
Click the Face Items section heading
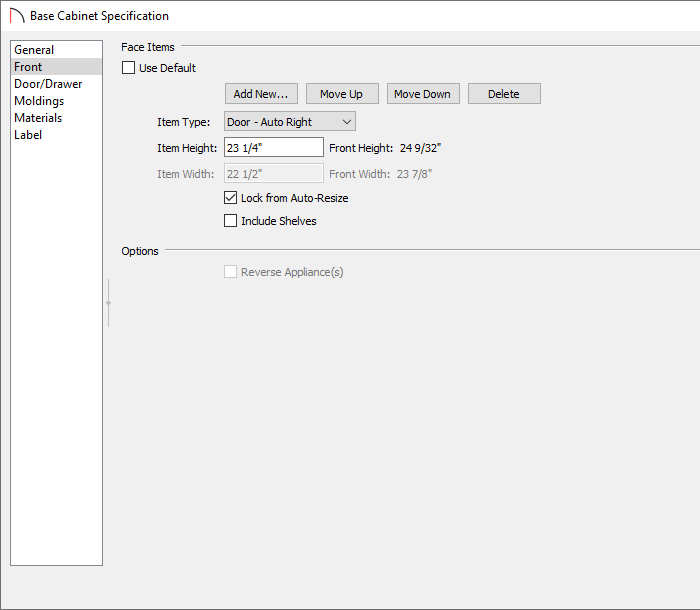coord(148,47)
